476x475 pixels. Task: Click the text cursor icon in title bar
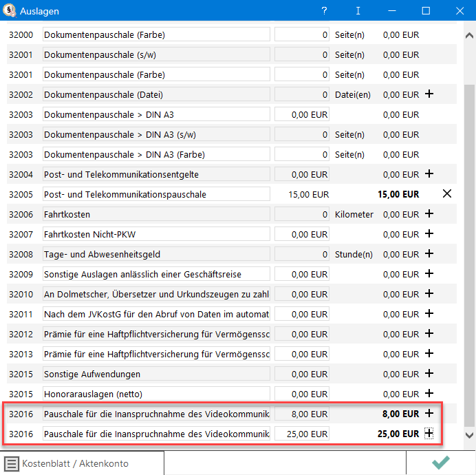point(358,11)
